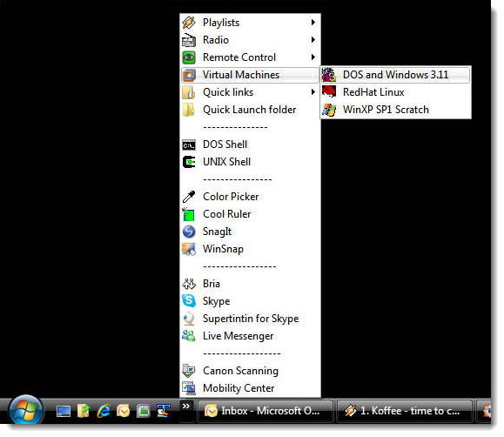
Task: Select the Radio text entry
Action: tap(216, 40)
